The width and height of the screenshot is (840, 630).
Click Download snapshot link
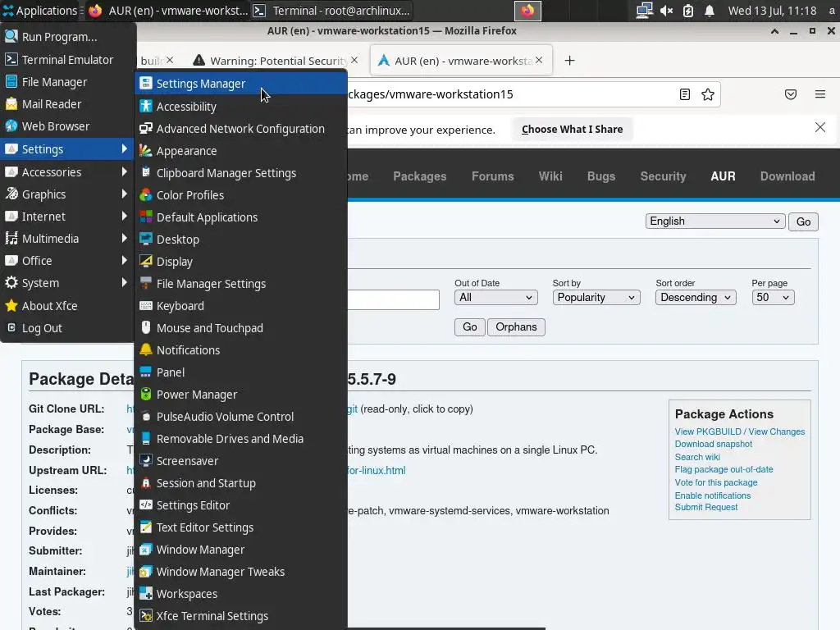coord(713,444)
